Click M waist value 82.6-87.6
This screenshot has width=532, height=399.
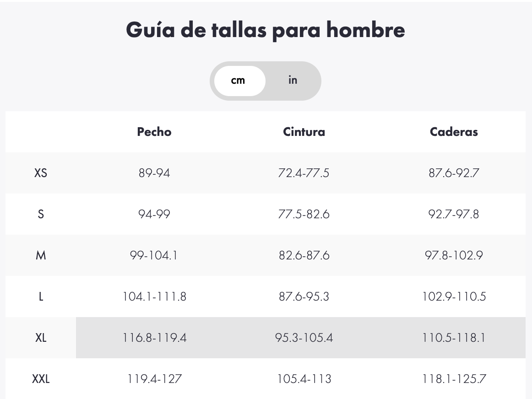click(x=304, y=255)
